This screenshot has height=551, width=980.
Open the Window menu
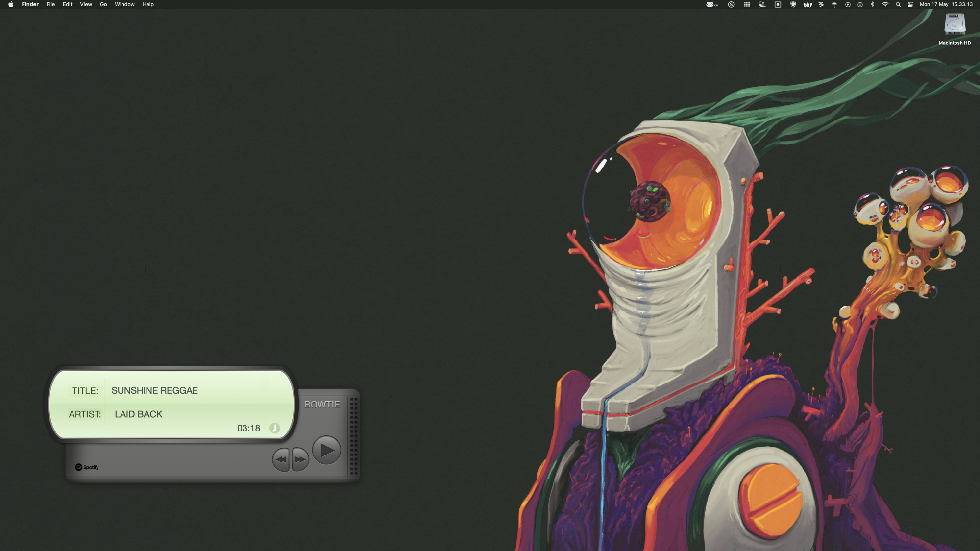click(x=125, y=4)
